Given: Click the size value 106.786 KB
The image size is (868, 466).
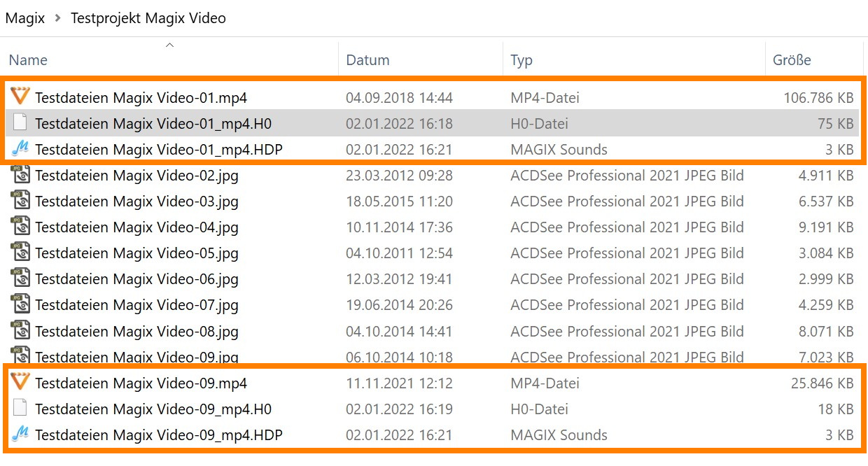Looking at the screenshot, I should click(818, 97).
